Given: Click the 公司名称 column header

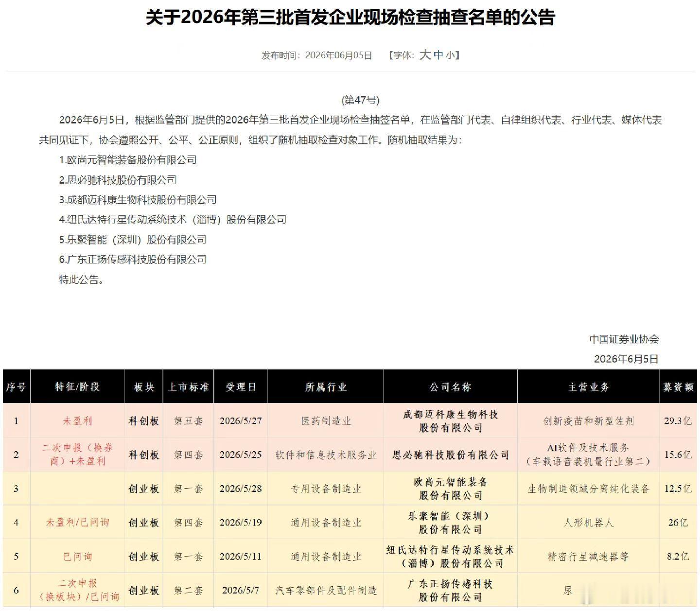Looking at the screenshot, I should coord(450,387).
